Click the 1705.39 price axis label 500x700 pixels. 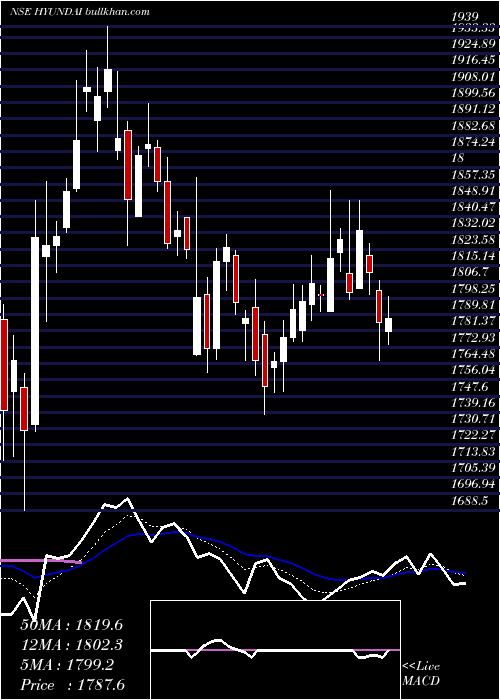pos(474,469)
